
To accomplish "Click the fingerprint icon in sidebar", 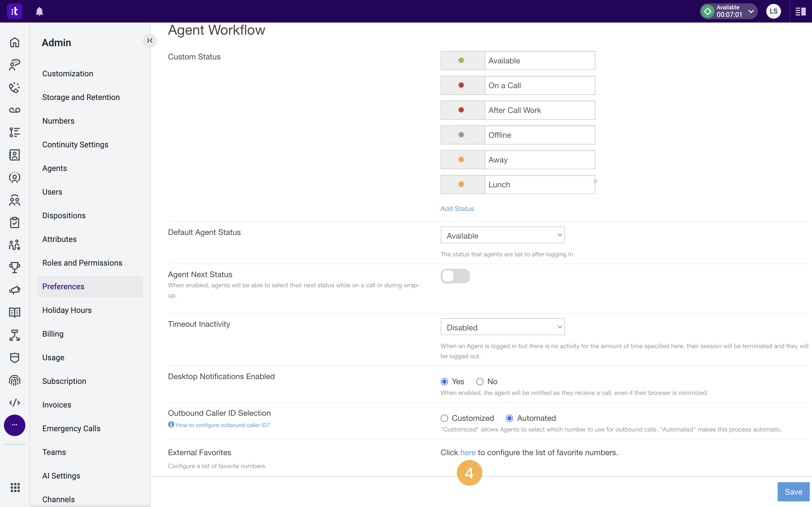I will [14, 380].
